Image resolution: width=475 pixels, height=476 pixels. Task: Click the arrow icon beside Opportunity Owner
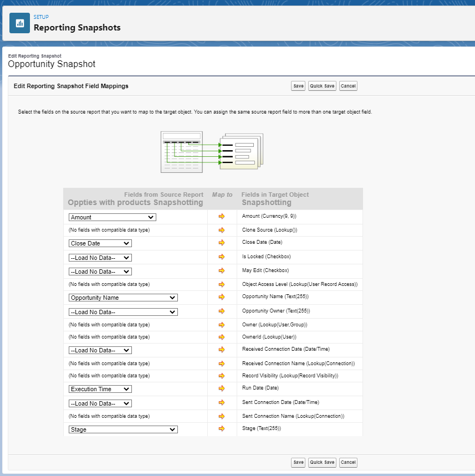(222, 311)
